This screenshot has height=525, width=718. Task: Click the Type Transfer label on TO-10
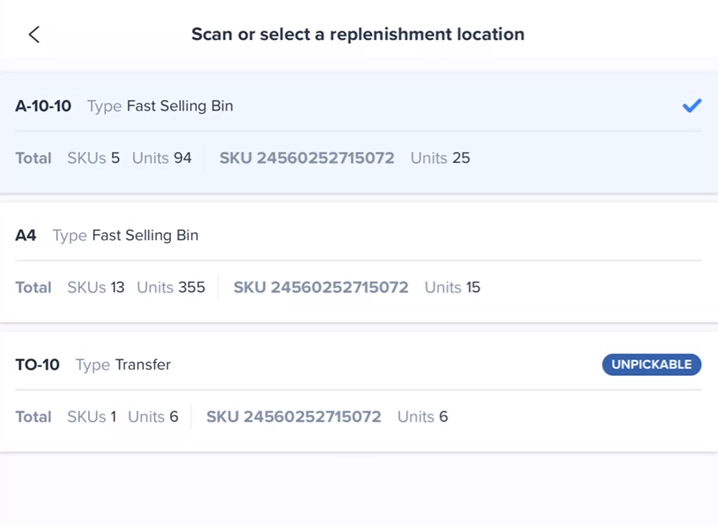coord(123,364)
